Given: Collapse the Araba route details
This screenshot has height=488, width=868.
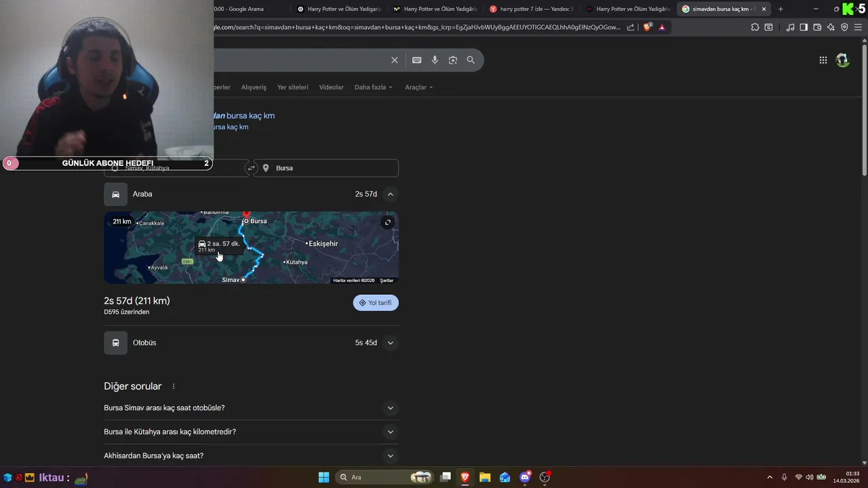Looking at the screenshot, I should click(391, 195).
